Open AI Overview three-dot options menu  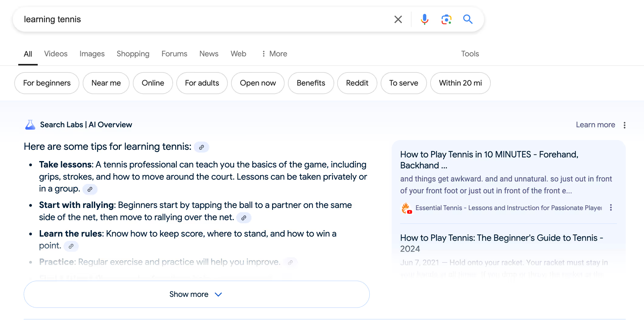(625, 125)
